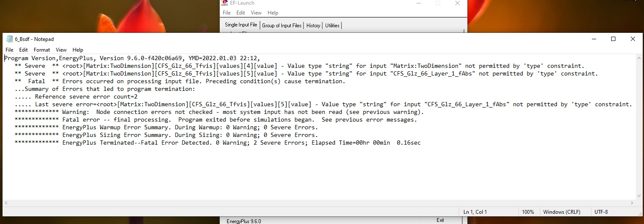Expand Notepad's View menu

(x=61, y=50)
